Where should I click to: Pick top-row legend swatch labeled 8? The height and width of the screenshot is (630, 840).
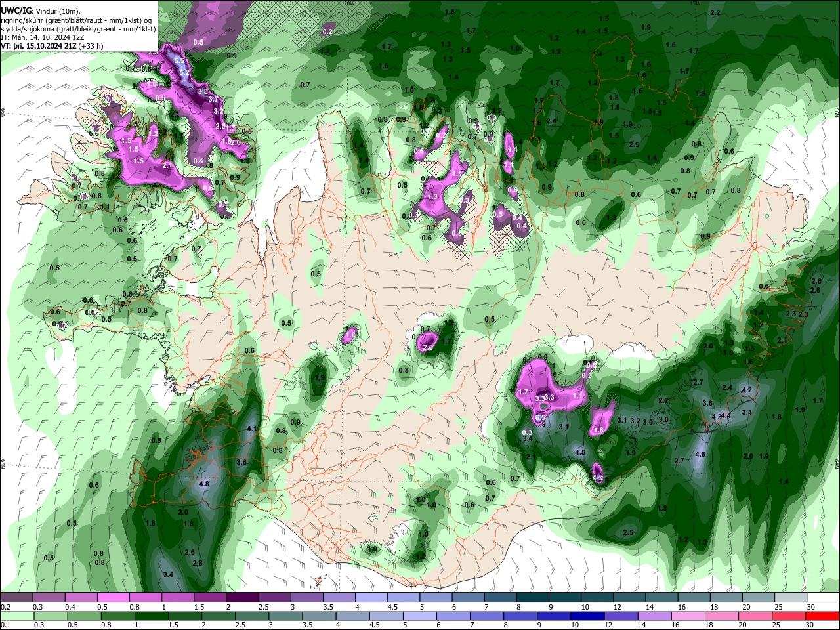click(x=532, y=598)
